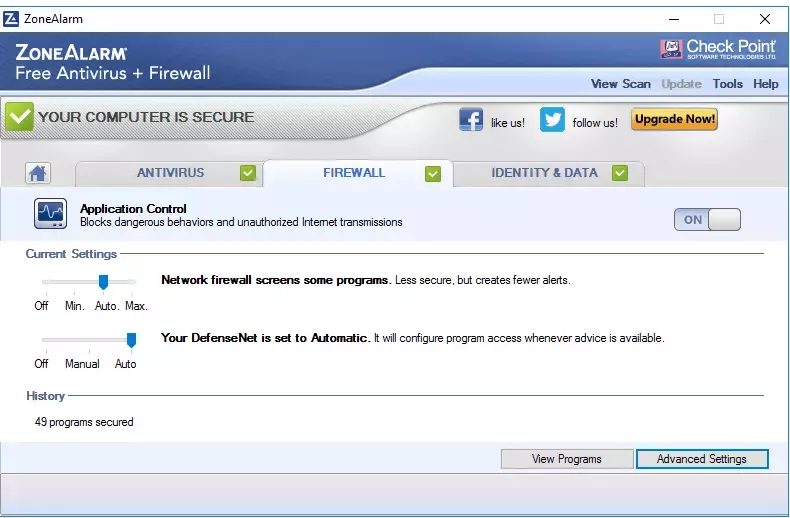
Task: Click the Current Settings heading
Action: point(71,254)
